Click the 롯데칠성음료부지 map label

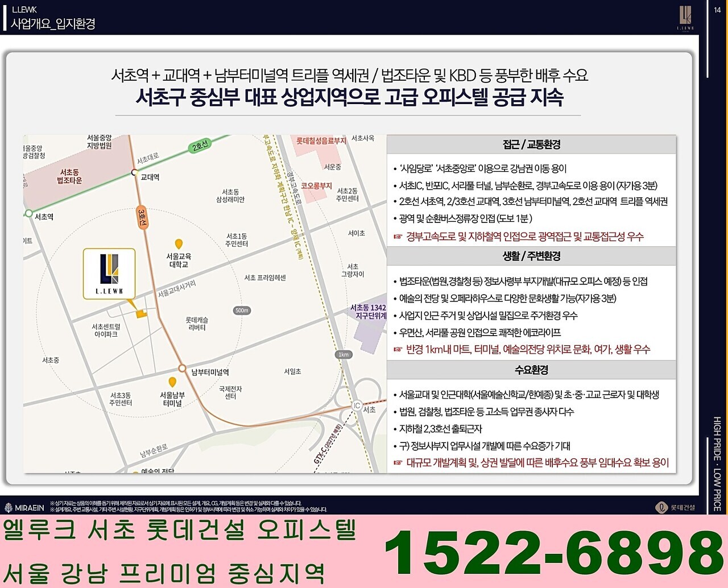(x=321, y=140)
